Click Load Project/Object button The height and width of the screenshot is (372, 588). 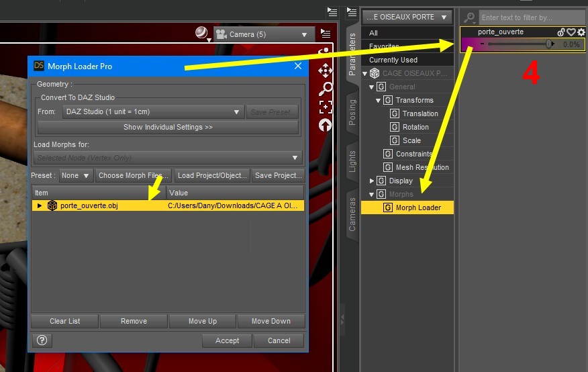click(212, 175)
